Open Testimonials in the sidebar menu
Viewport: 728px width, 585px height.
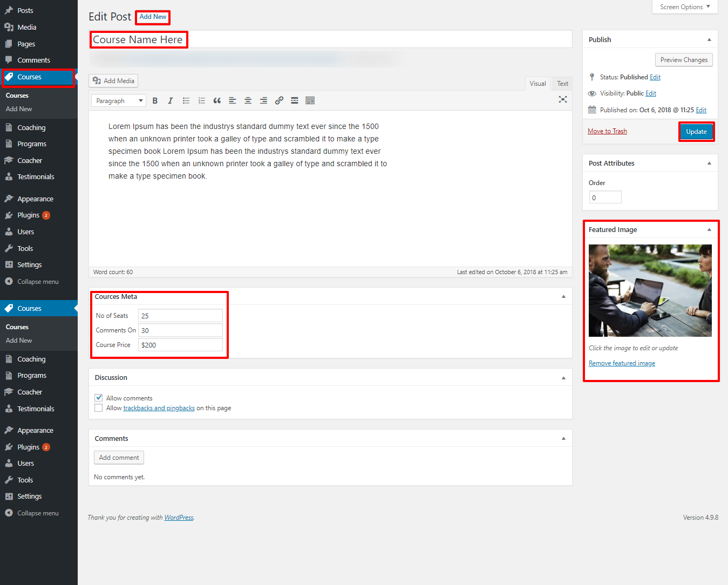pyautogui.click(x=36, y=177)
